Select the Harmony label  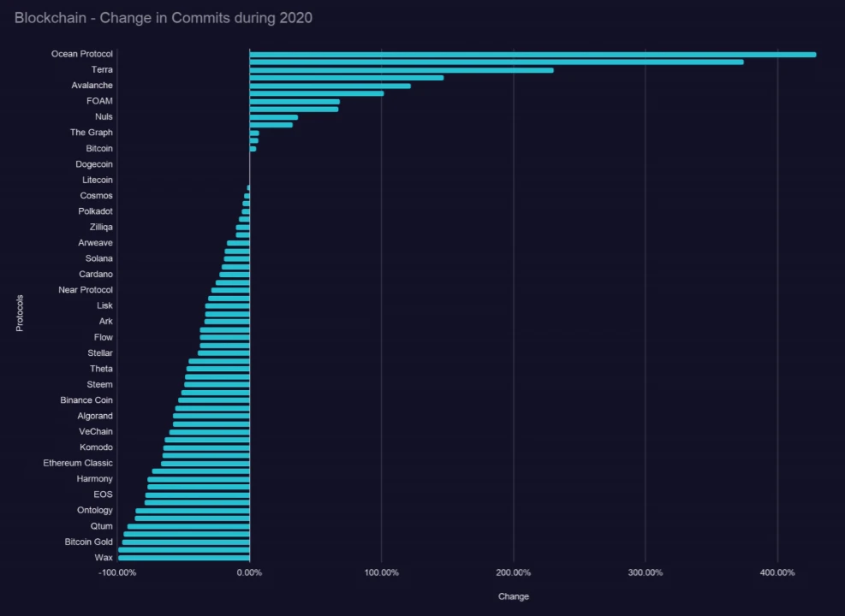pos(94,479)
